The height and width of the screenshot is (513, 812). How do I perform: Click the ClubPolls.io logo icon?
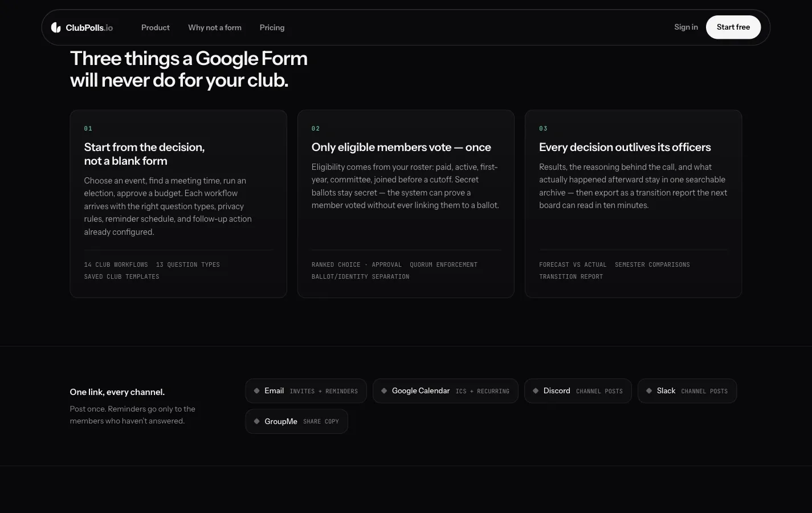(56, 27)
